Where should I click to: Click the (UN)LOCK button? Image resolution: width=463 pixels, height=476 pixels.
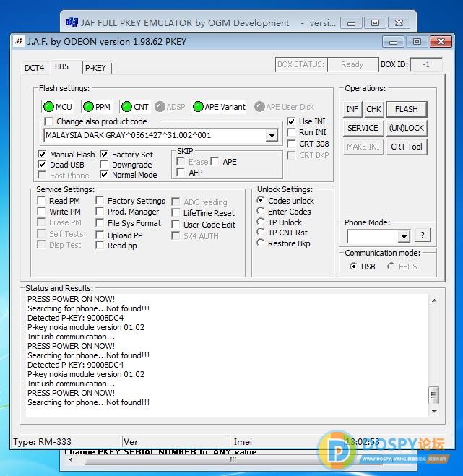407,128
